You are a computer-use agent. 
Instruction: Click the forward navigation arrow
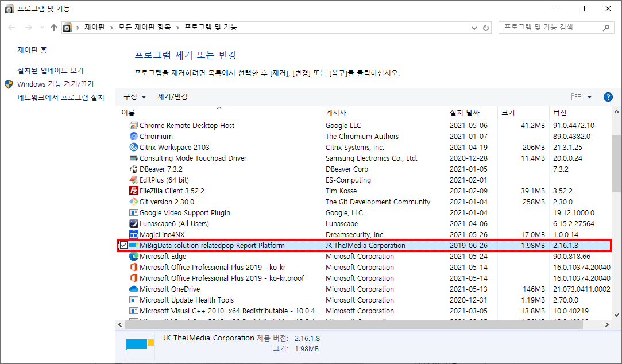[x=29, y=28]
